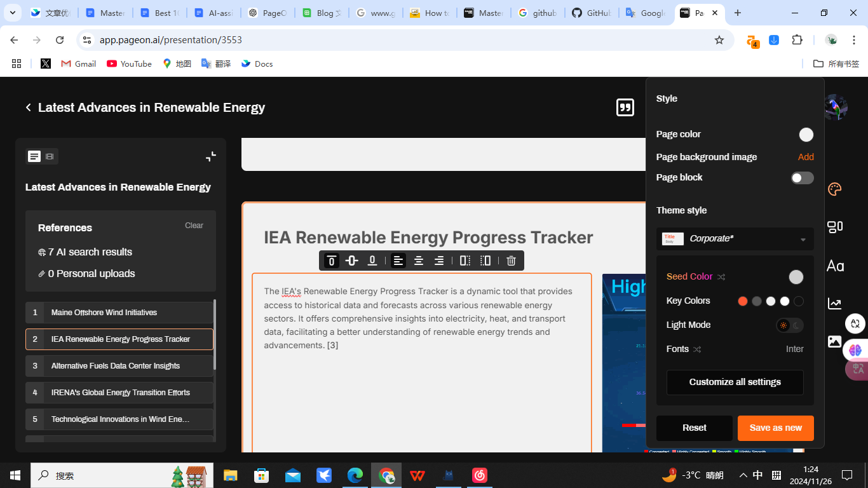Open the layout blocks sidebar icon
The width and height of the screenshot is (868, 488).
click(x=835, y=227)
